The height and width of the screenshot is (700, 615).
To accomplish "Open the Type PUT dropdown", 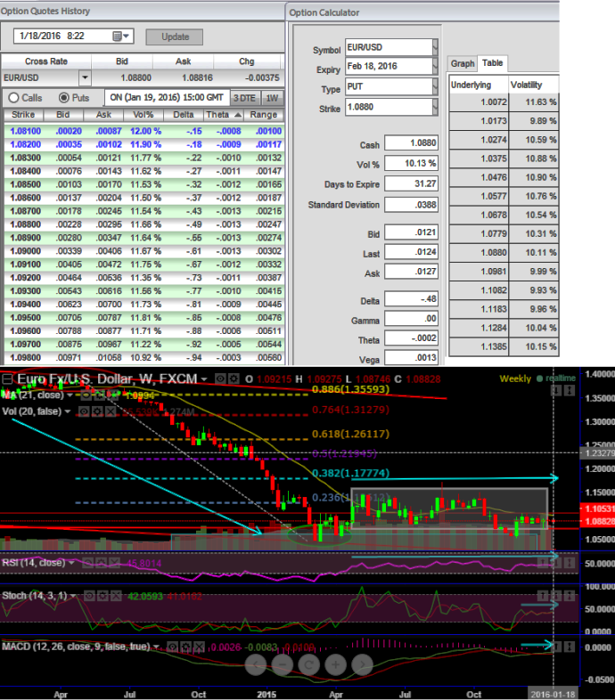I will [435, 88].
